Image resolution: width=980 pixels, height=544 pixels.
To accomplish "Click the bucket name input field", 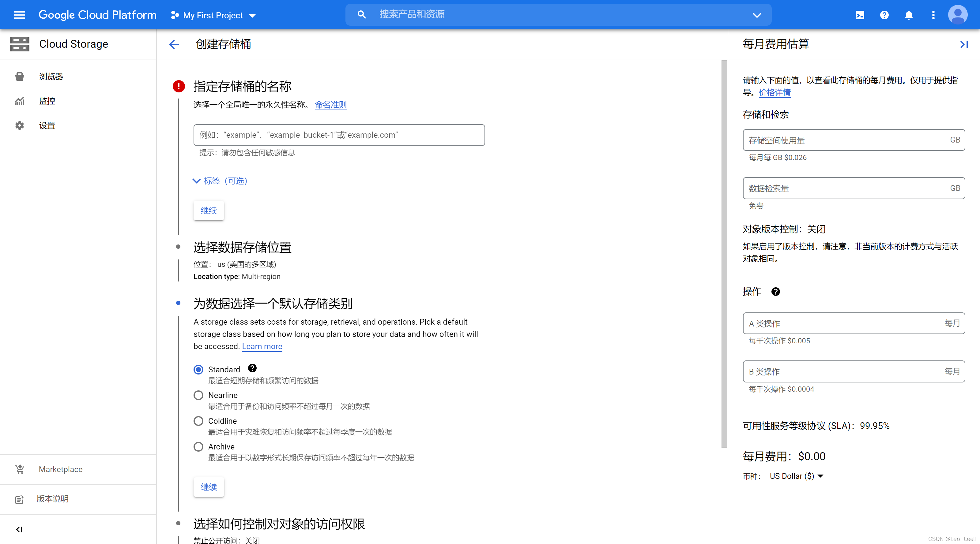I will tap(339, 135).
